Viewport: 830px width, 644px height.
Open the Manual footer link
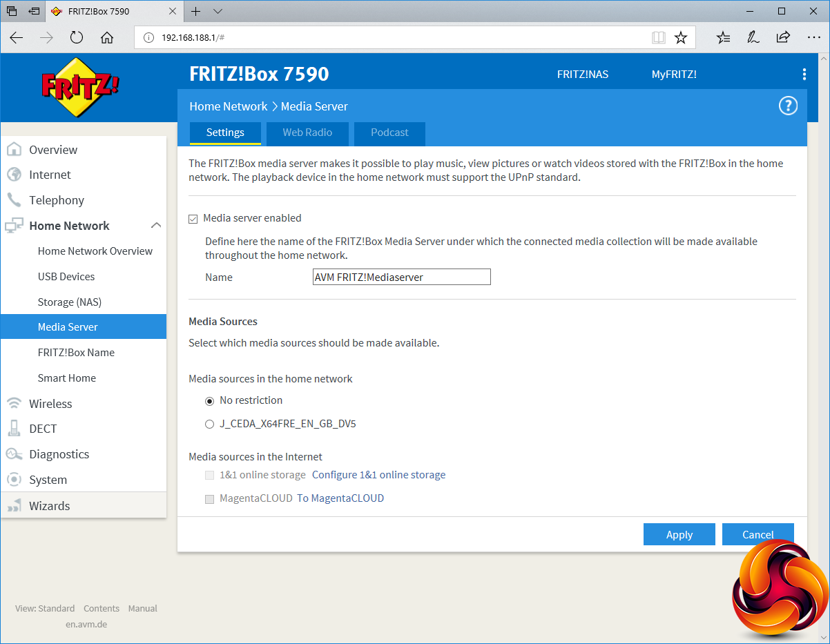143,609
